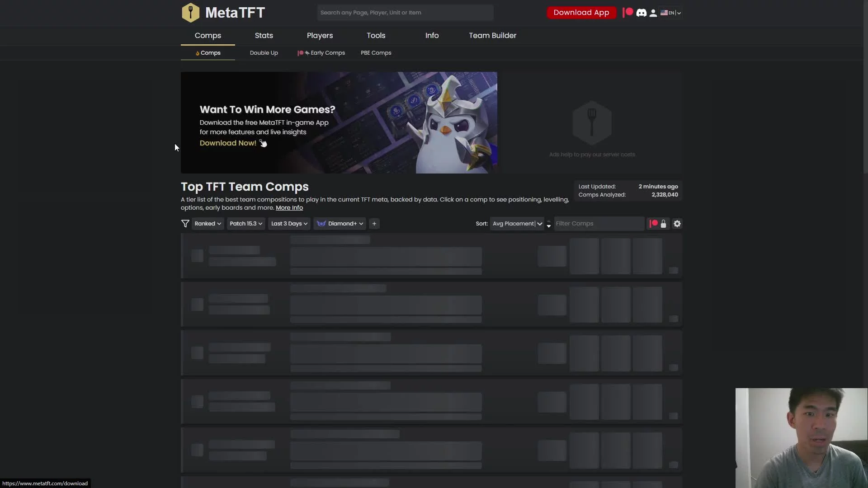Viewport: 868px width, 488px height.
Task: Select the Comps sub-tab
Action: (208, 53)
